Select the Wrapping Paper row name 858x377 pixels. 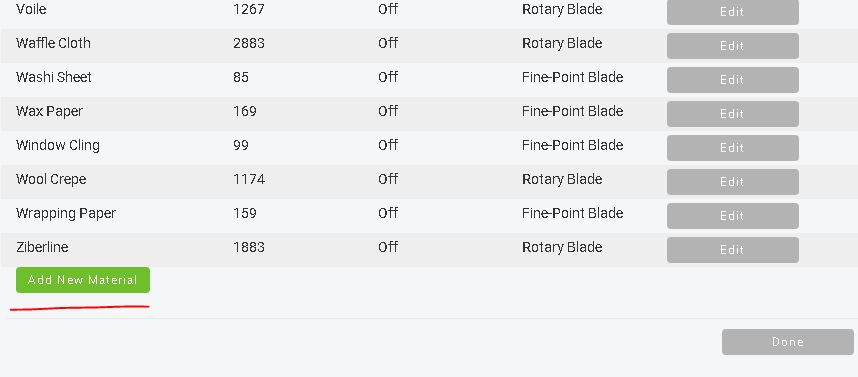[66, 213]
